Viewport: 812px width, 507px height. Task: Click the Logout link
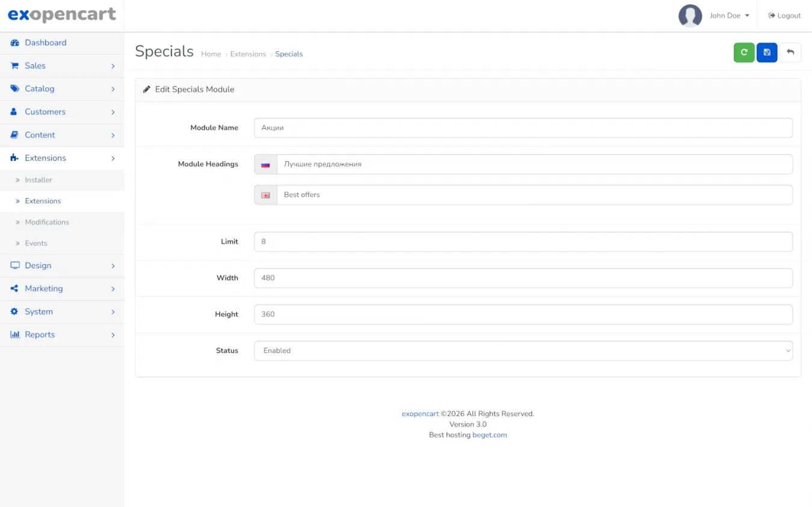[x=784, y=16]
